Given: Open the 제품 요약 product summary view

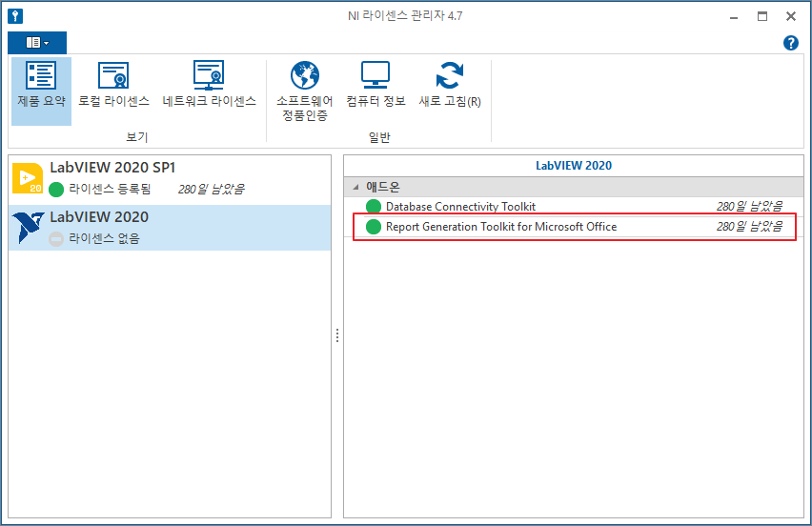Looking at the screenshot, I should [x=41, y=91].
